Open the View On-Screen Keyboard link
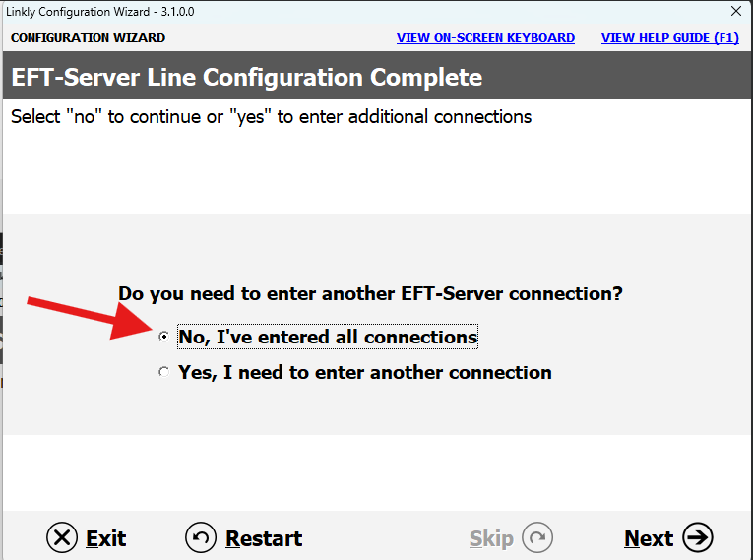Viewport: 753px width, 560px height. tap(485, 38)
